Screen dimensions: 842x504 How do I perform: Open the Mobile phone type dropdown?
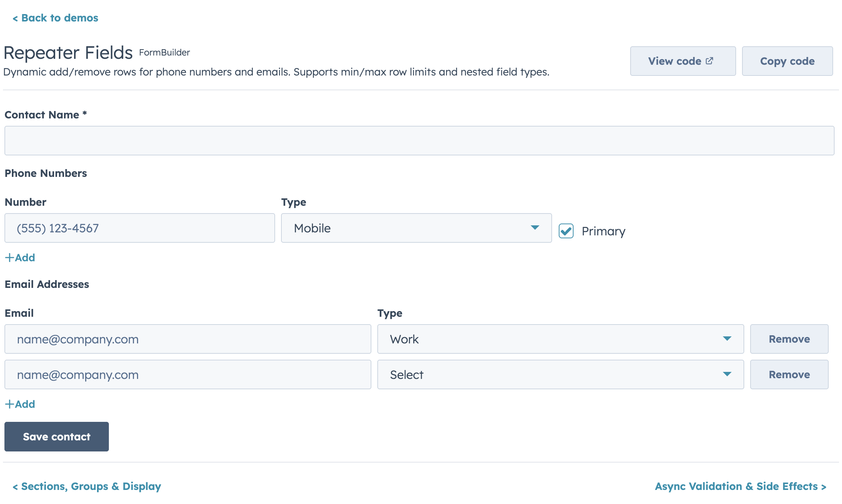416,228
